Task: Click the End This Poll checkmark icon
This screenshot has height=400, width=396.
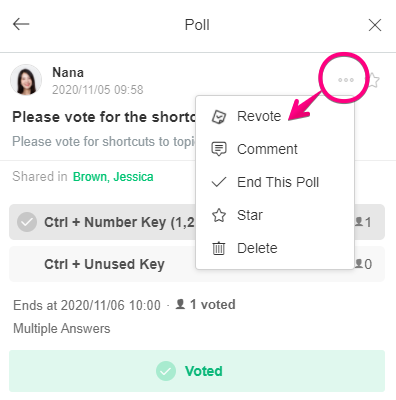Action: click(x=219, y=182)
